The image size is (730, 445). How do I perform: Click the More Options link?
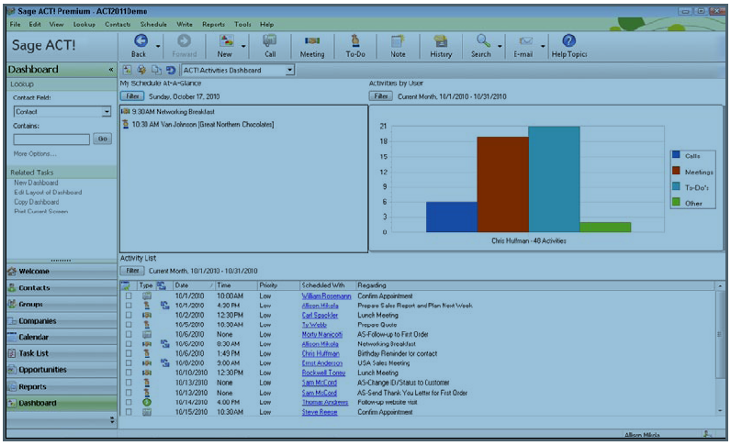click(x=35, y=154)
